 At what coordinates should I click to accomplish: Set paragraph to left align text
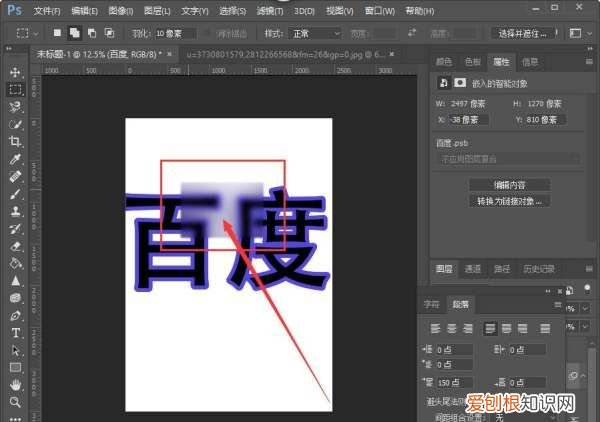(435, 328)
